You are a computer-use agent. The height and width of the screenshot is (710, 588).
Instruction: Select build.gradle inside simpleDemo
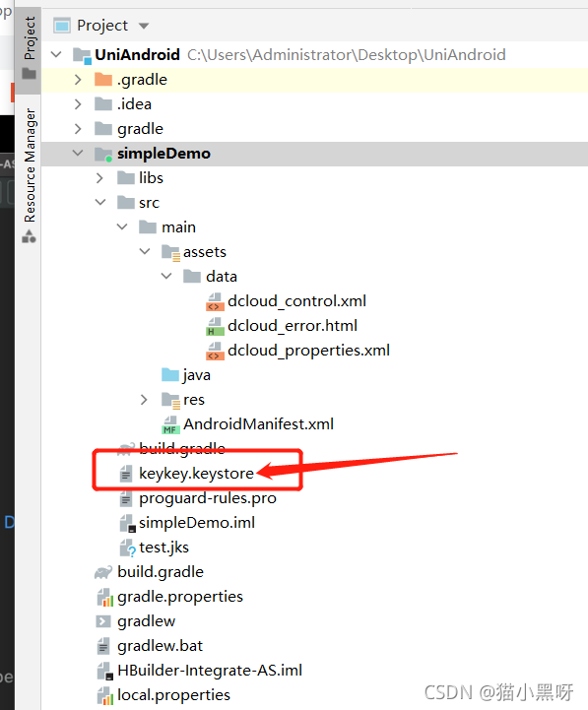(182, 448)
